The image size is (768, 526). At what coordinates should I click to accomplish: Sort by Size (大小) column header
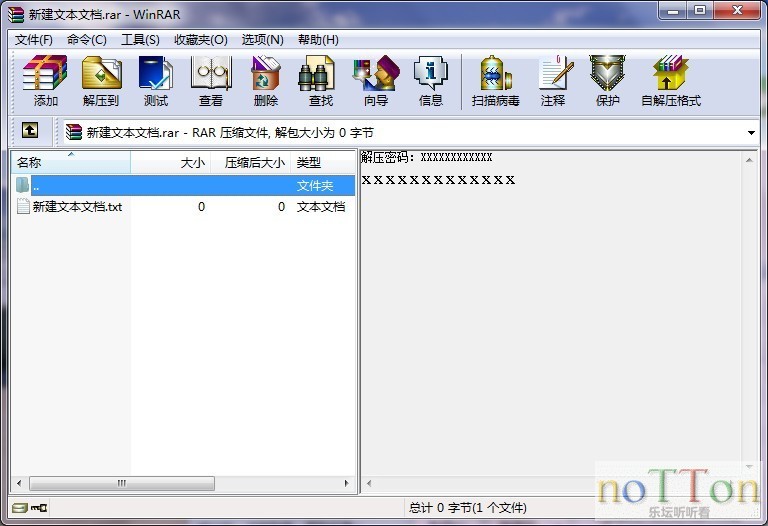(170, 163)
